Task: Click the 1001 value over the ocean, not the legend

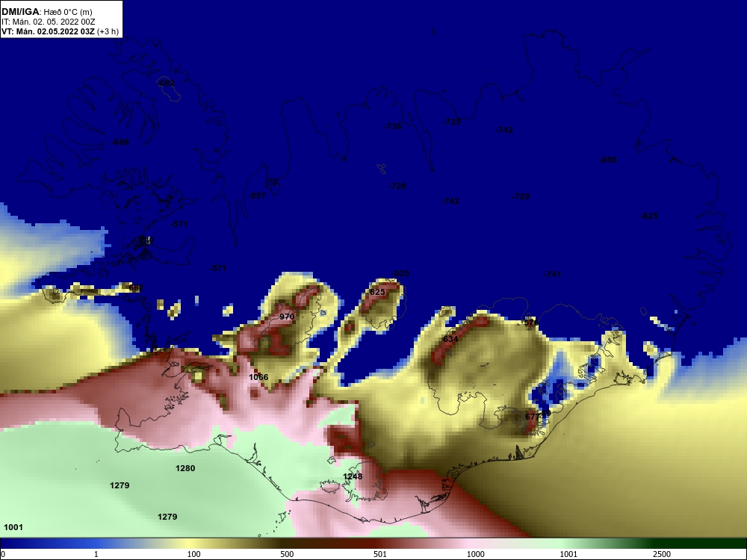Action: click(x=13, y=527)
